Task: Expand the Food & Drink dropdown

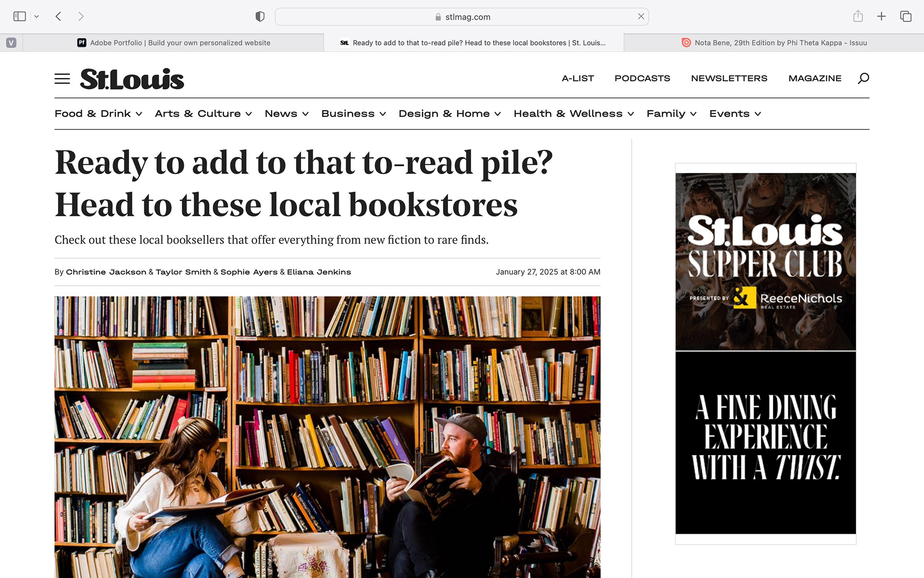Action: pos(98,114)
